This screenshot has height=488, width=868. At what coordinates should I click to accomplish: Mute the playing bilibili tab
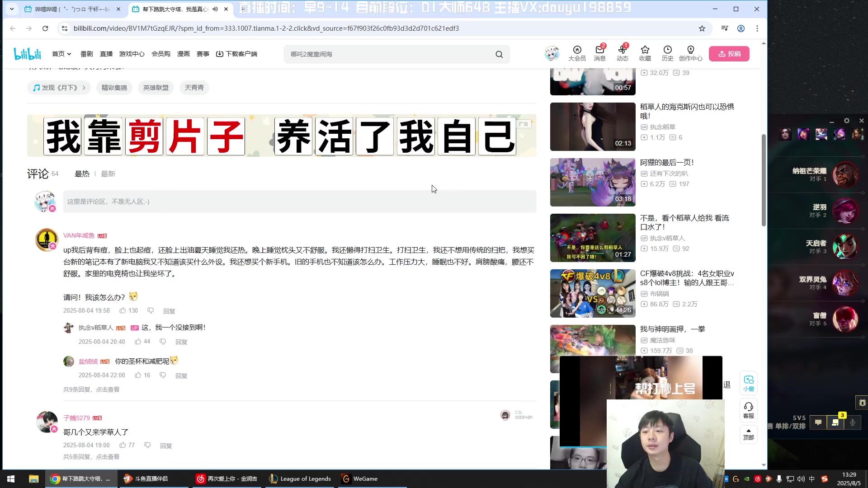click(215, 9)
